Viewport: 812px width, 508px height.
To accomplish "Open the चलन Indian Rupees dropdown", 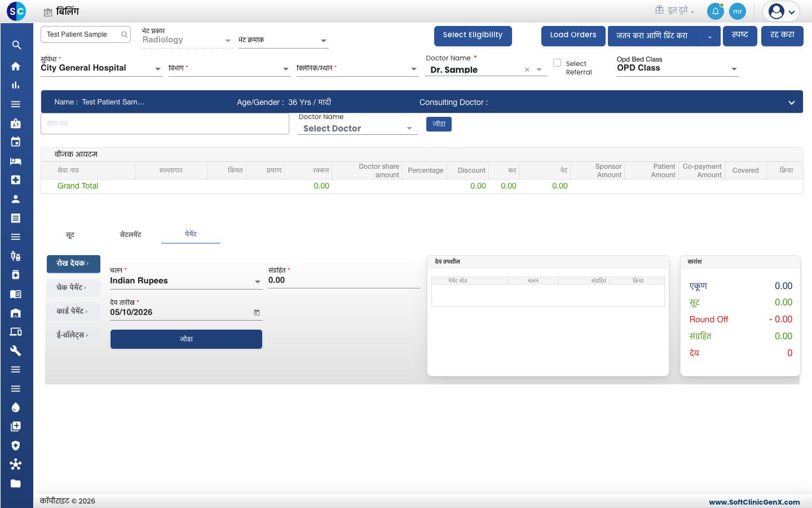I will click(186, 281).
